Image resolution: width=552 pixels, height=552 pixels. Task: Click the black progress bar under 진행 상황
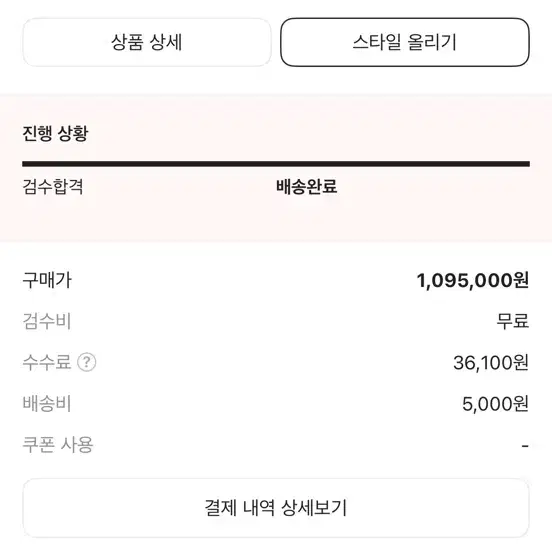[276, 164]
